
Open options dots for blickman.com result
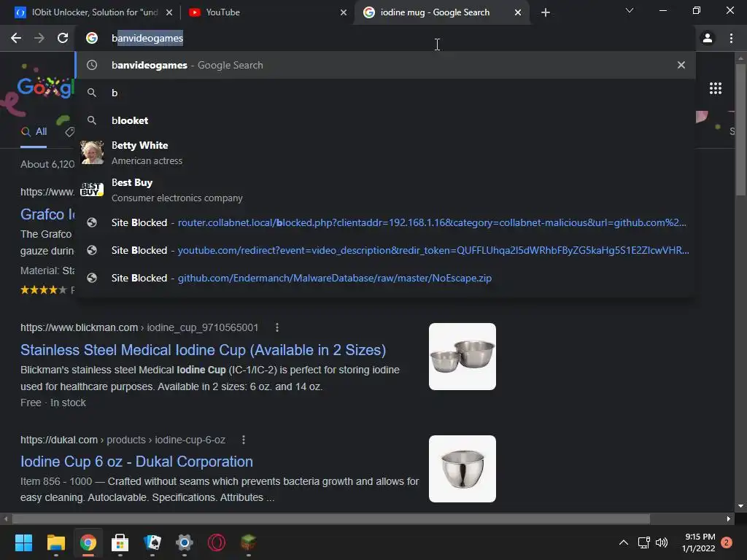[276, 327]
